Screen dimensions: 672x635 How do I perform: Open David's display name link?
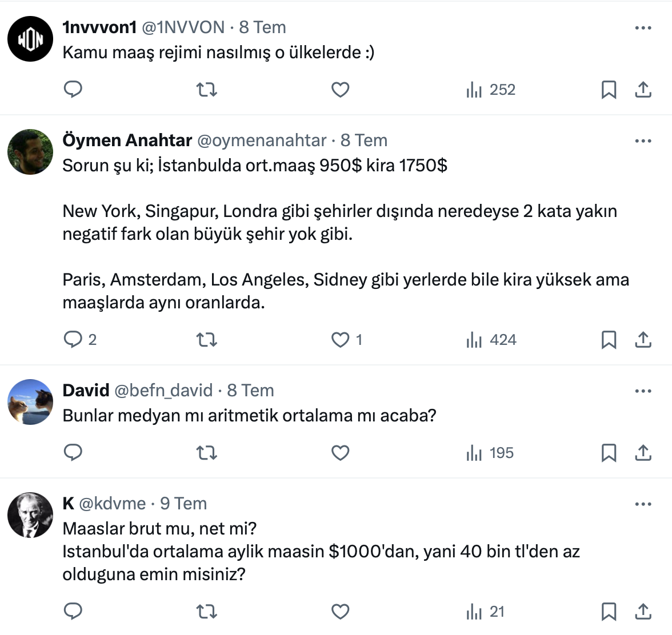[86, 391]
